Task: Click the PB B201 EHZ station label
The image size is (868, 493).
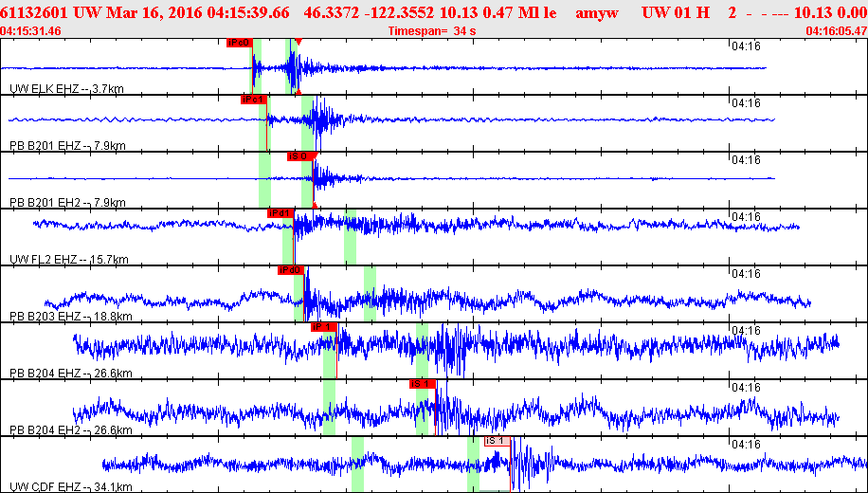Action: [x=67, y=146]
